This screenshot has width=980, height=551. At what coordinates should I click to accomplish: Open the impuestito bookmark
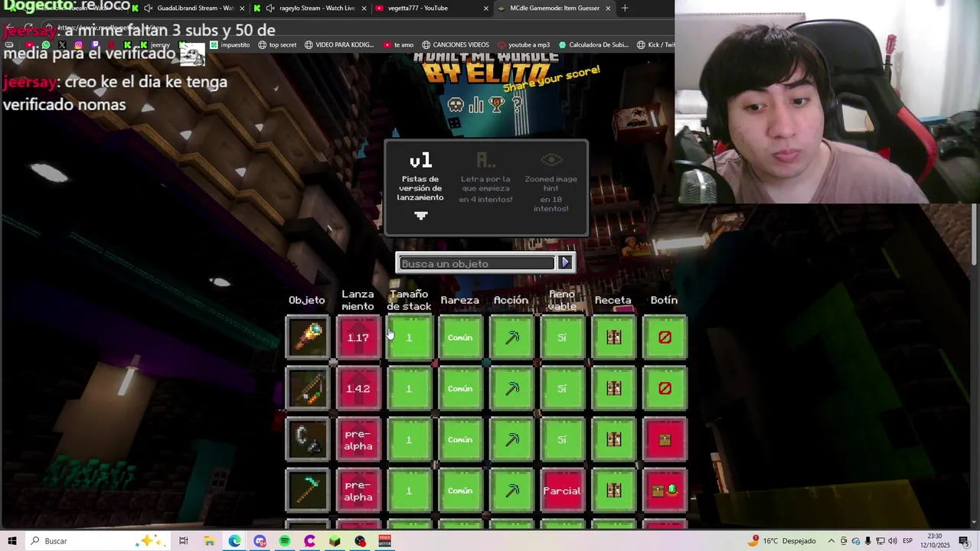[230, 45]
